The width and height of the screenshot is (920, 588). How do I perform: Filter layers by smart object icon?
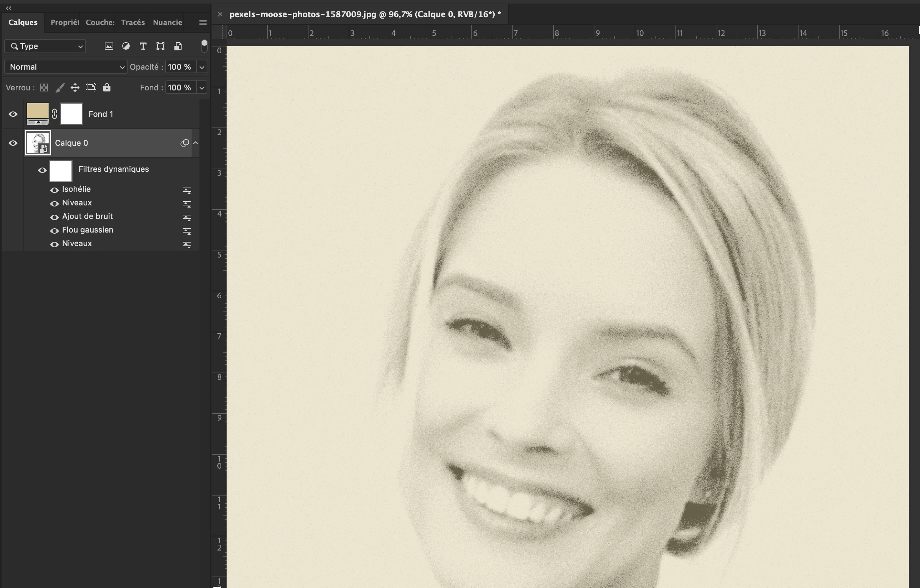(178, 46)
